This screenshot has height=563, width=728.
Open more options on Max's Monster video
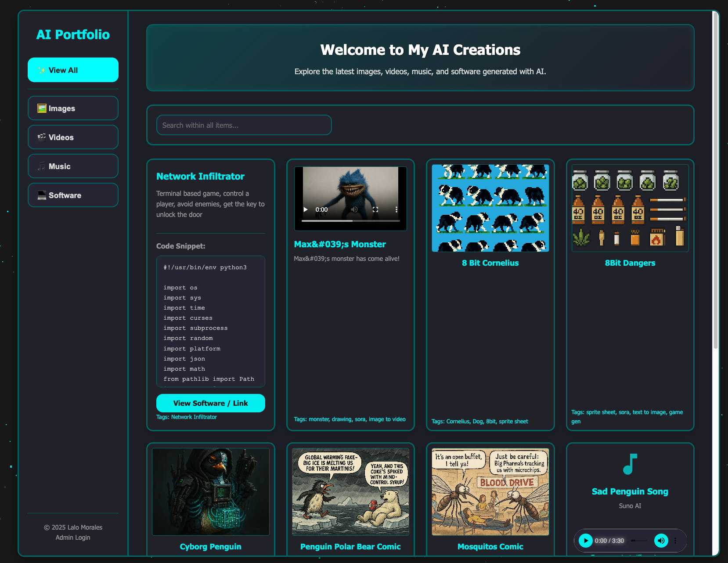click(x=396, y=209)
